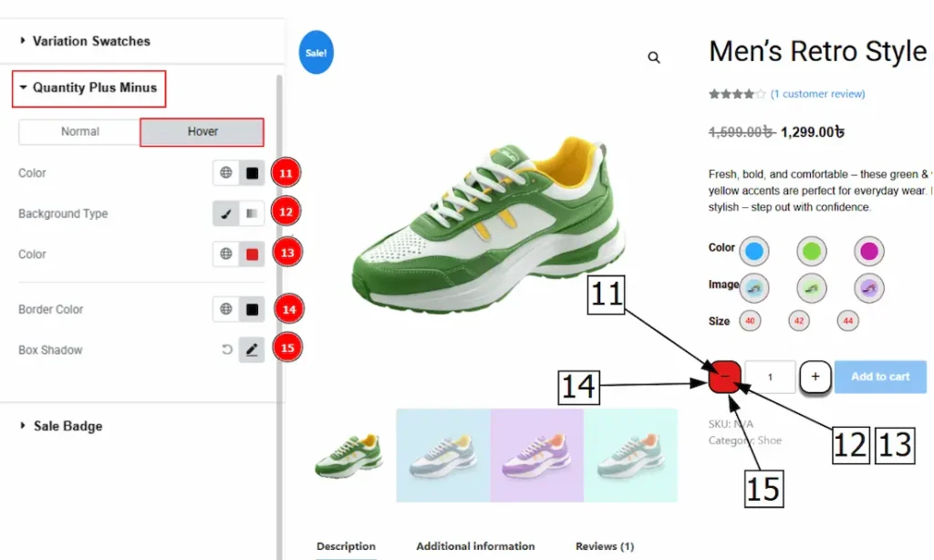Click the globe icon beside Border Color
Viewport: 934px width, 560px height.
tap(226, 309)
